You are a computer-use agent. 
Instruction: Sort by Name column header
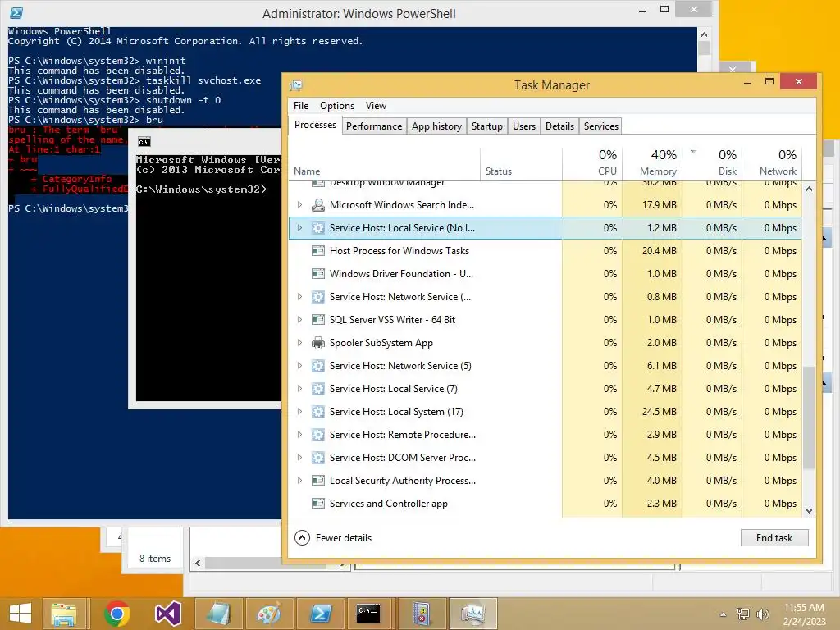click(x=384, y=163)
